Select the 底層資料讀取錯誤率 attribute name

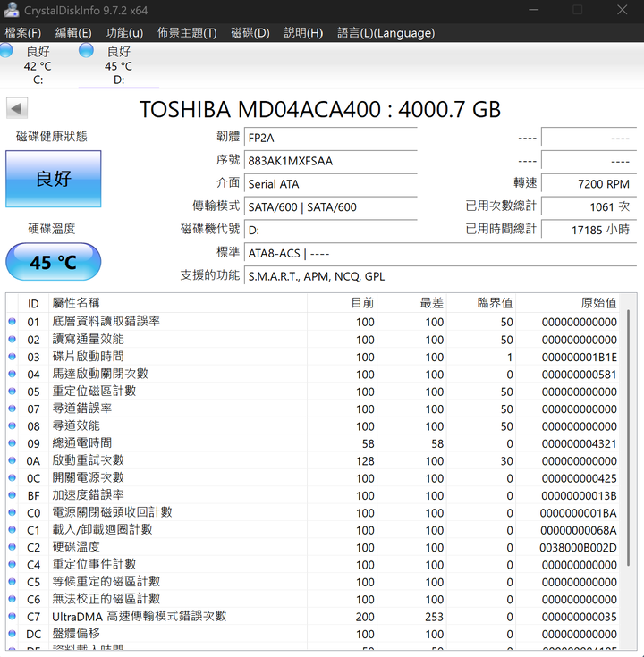coord(106,322)
